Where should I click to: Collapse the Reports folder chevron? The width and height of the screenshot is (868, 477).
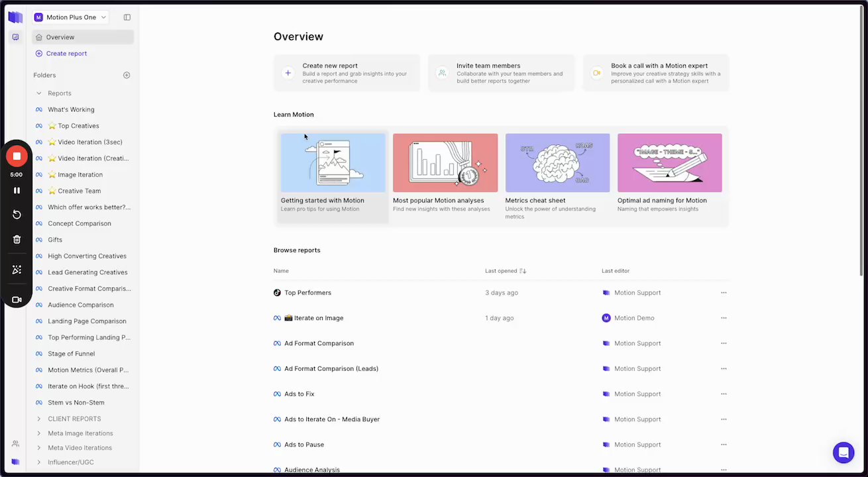pyautogui.click(x=39, y=93)
